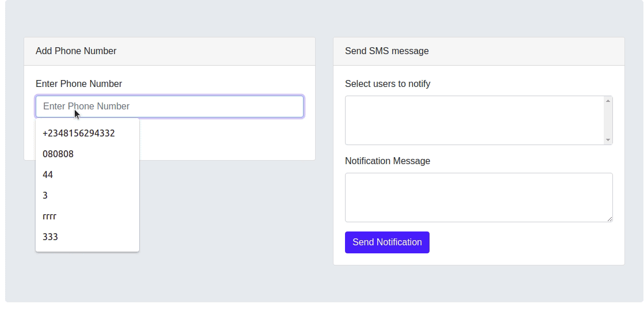Viewport: 644px width, 319px height.
Task: Choose the rrrr autocomplete entry
Action: (49, 216)
